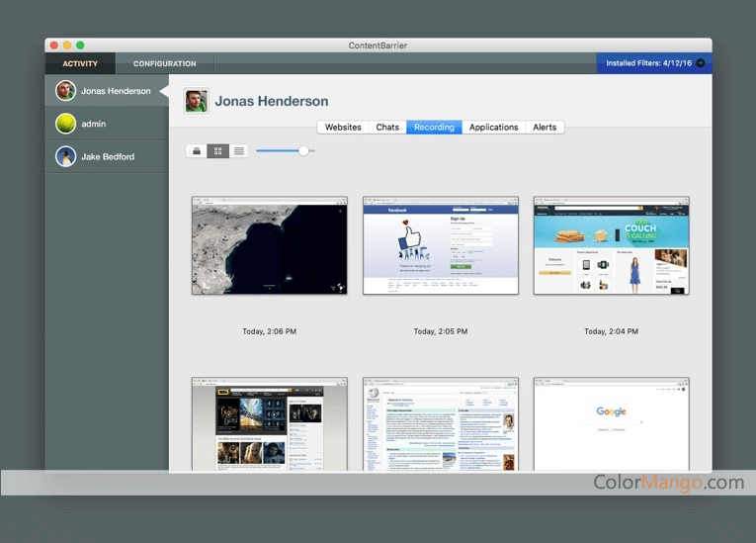This screenshot has height=543, width=756.
Task: Open the Configuration tab
Action: [165, 63]
